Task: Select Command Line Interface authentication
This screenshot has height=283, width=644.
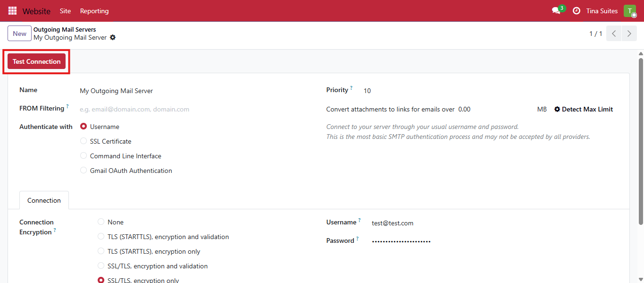Action: [84, 156]
